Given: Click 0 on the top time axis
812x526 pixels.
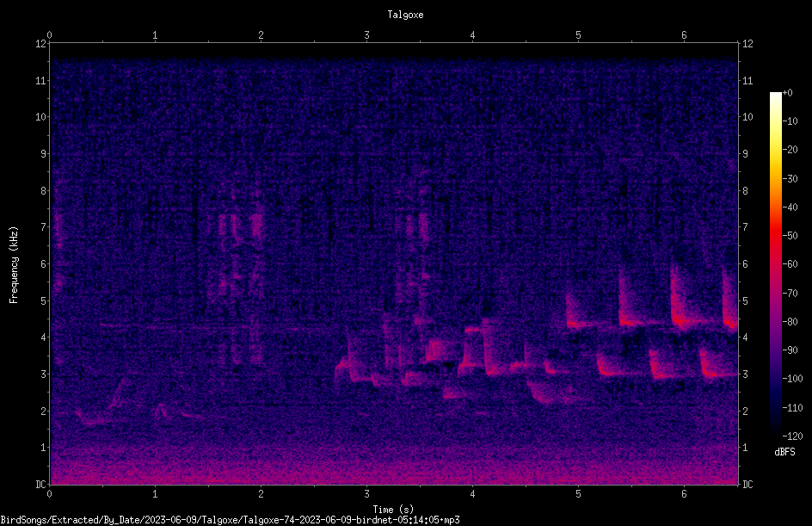Looking at the screenshot, I should point(49,35).
